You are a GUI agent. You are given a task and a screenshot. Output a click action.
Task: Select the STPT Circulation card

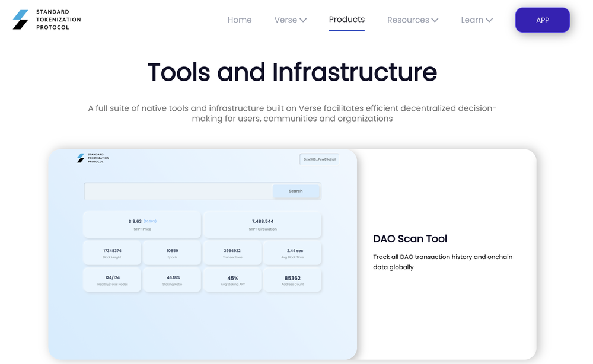263,225
